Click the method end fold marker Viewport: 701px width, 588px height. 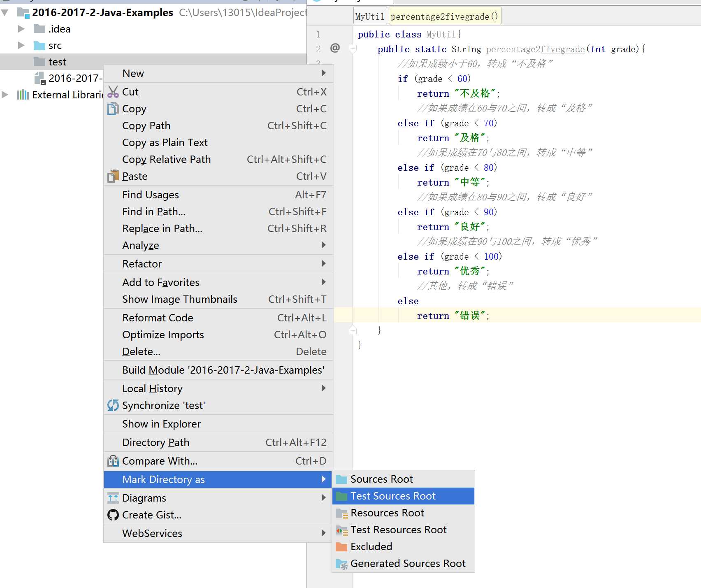(353, 329)
